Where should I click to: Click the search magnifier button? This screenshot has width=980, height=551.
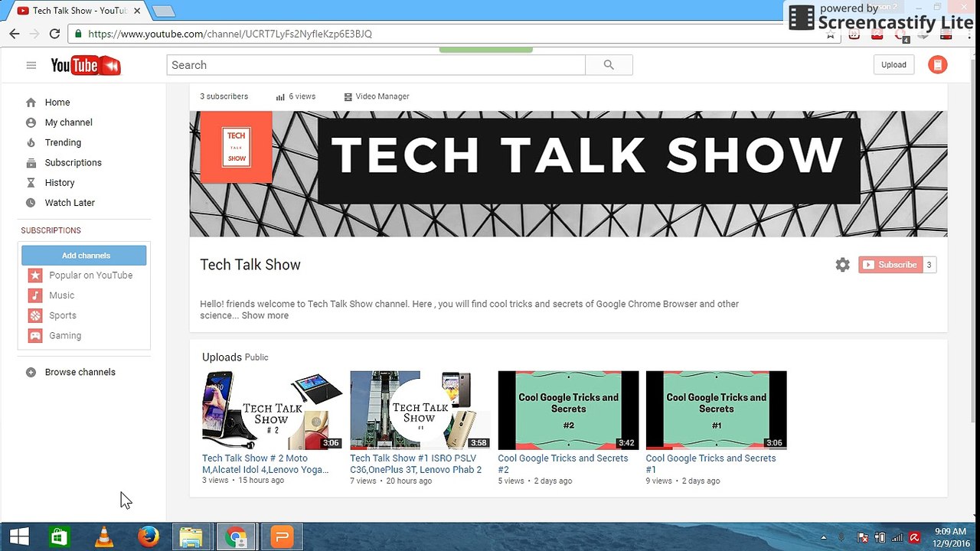click(609, 65)
